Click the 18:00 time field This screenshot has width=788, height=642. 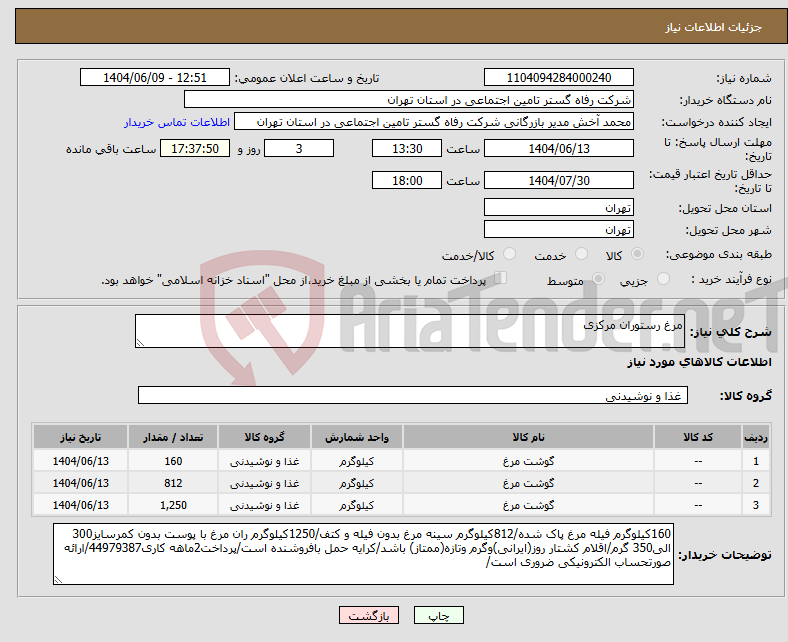tap(407, 180)
